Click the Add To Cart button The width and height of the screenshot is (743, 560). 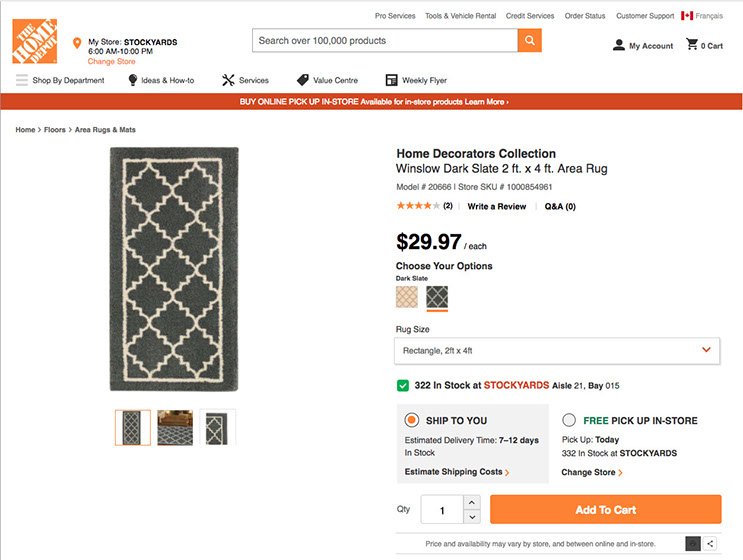605,510
